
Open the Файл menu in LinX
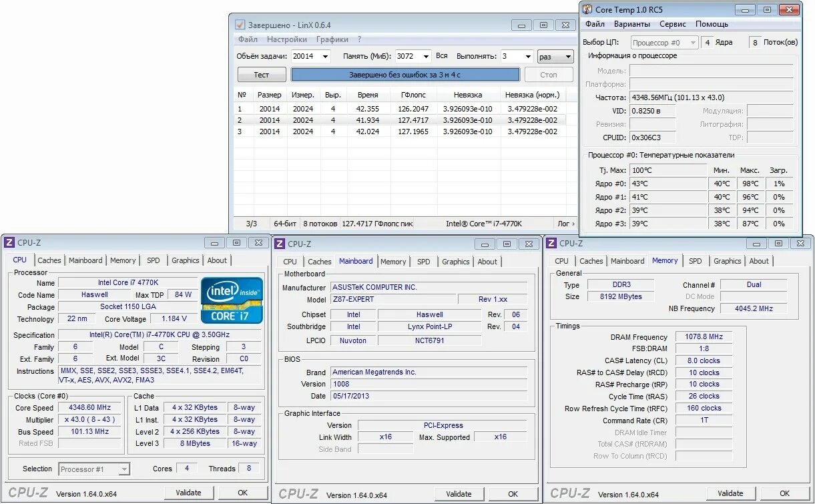click(248, 39)
